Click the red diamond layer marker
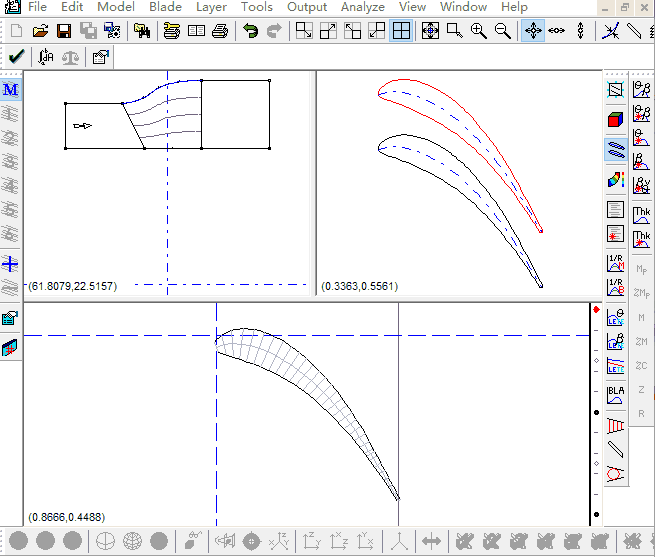This screenshot has width=655, height=557. point(596,310)
